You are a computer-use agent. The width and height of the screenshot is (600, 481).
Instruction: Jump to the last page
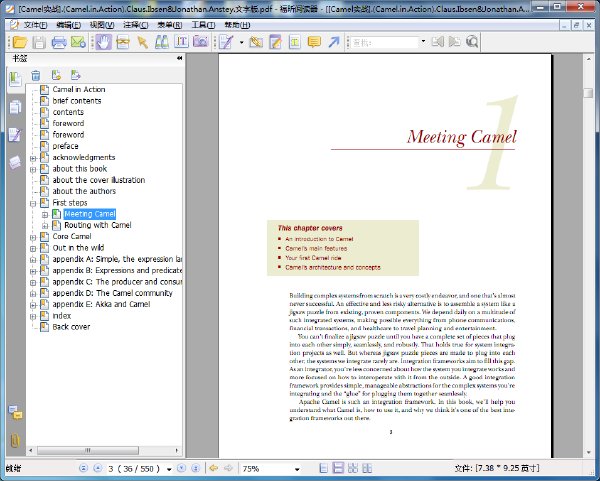point(196,468)
